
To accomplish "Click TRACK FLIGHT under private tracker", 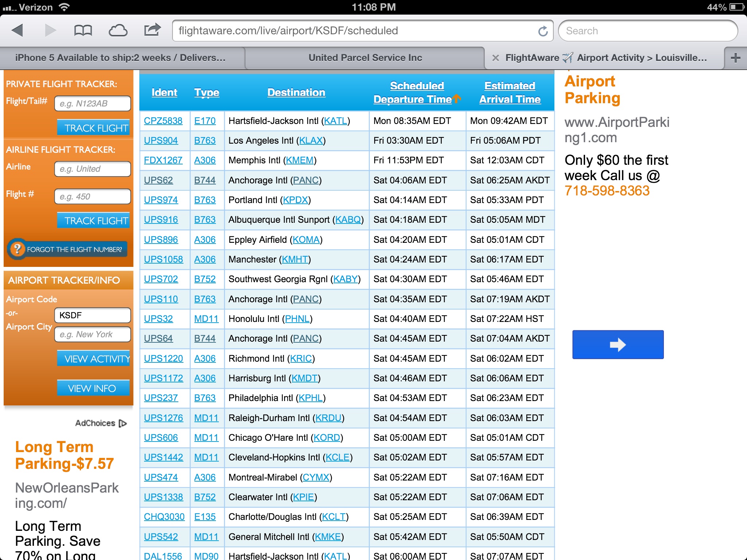I will point(94,128).
